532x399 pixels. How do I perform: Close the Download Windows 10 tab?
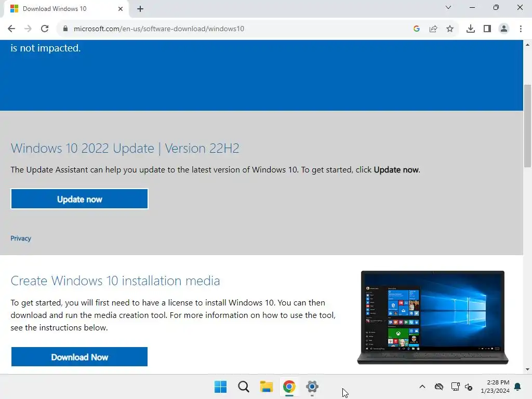121,9
